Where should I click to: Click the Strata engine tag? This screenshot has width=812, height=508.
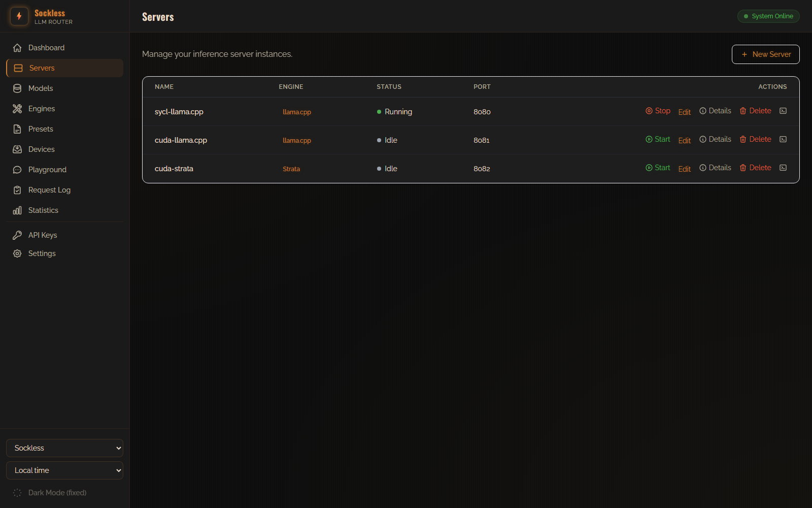(x=291, y=169)
